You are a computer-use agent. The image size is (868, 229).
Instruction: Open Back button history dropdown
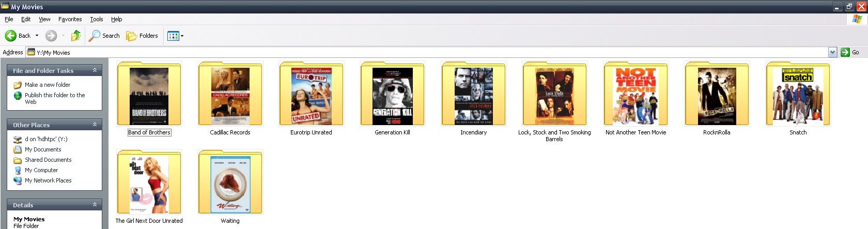point(37,36)
